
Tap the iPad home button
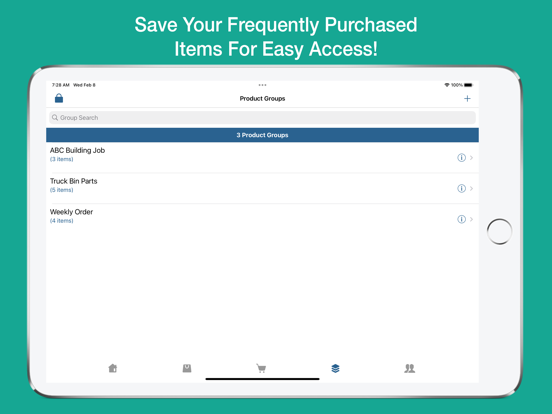click(500, 231)
